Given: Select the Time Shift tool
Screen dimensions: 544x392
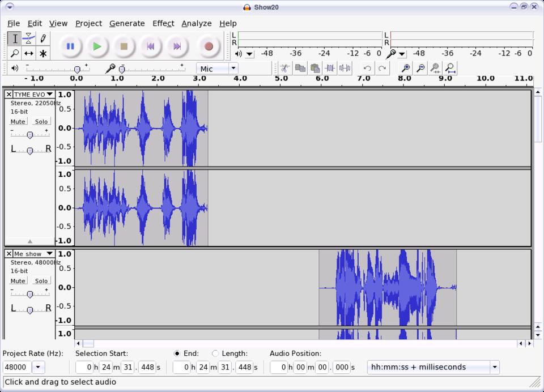Looking at the screenshot, I should pos(28,53).
